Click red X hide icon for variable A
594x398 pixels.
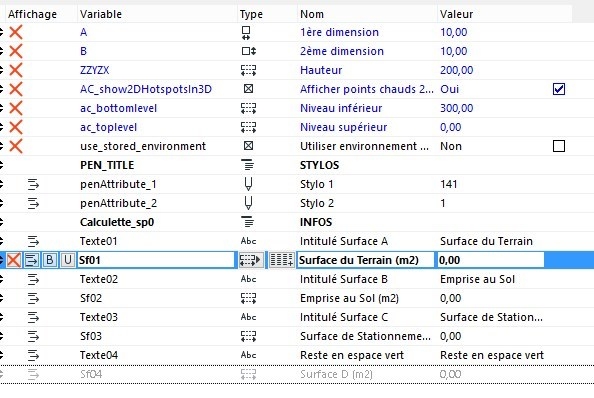click(16, 32)
